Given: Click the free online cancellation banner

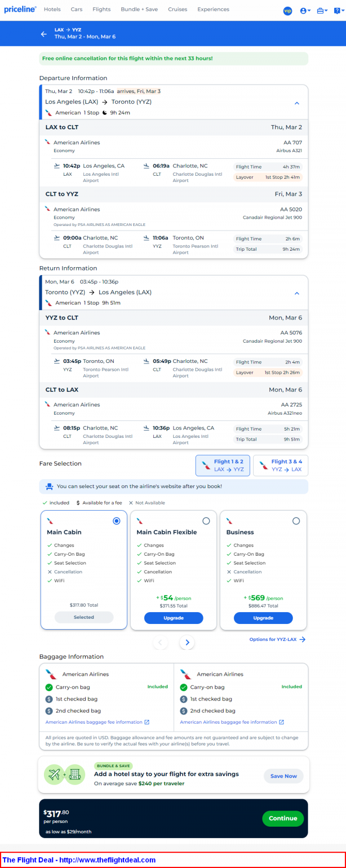Looking at the screenshot, I should 174,58.
